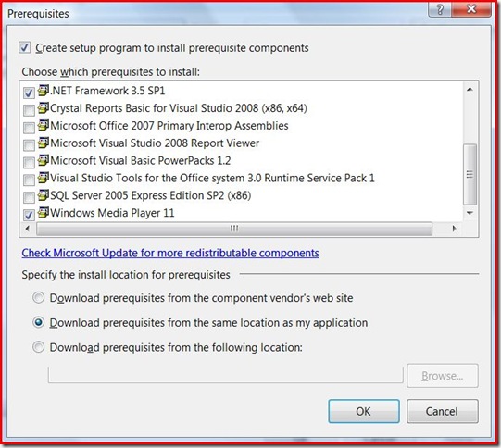Uncheck Windows Media Player 11 prerequisite

(29, 215)
